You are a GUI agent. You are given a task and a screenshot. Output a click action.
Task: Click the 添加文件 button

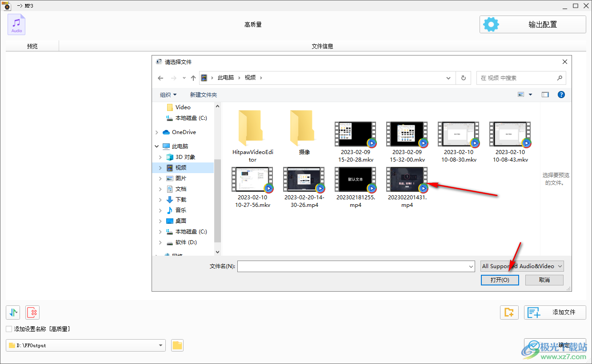pos(555,313)
